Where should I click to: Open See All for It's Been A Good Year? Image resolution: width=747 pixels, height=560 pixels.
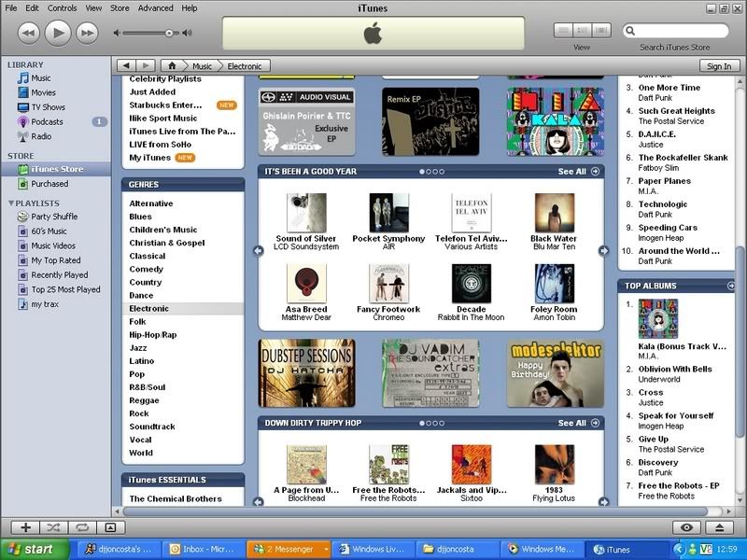tap(578, 172)
